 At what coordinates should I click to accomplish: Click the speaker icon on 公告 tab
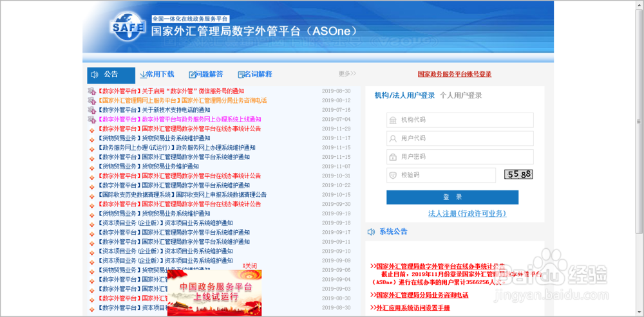click(x=95, y=75)
